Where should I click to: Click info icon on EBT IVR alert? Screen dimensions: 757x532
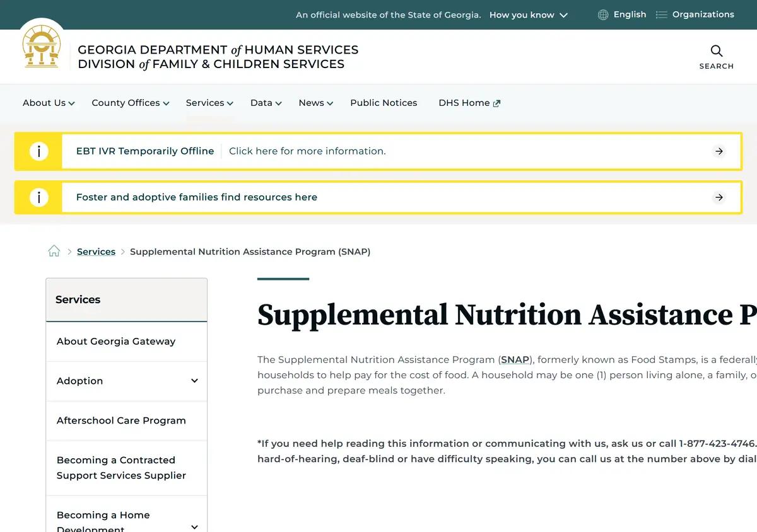click(x=38, y=151)
